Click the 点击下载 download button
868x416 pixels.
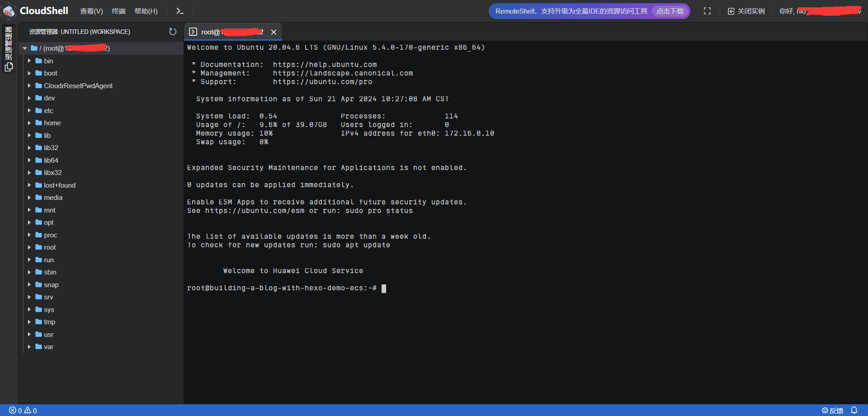click(670, 11)
